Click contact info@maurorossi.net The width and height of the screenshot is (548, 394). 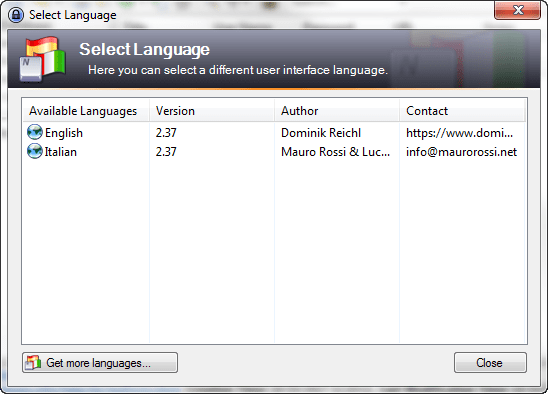pos(461,152)
